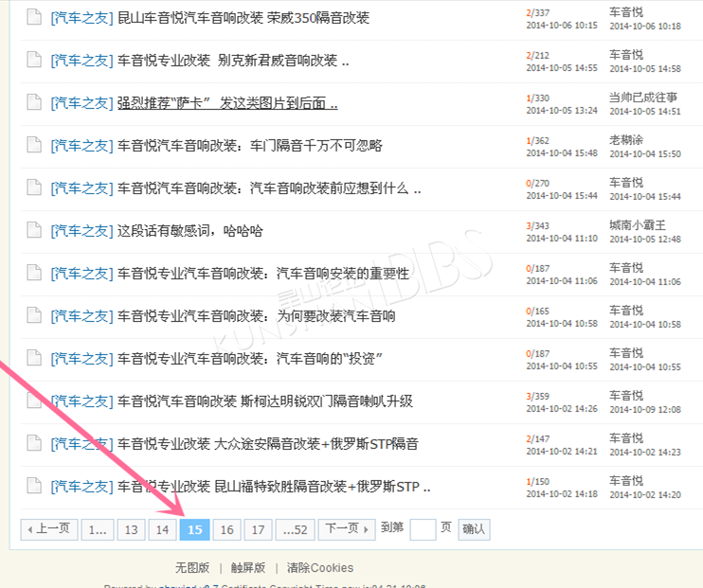Open thread 汽车音响安装的重要性
Image resolution: width=703 pixels, height=588 pixels.
pos(263,273)
